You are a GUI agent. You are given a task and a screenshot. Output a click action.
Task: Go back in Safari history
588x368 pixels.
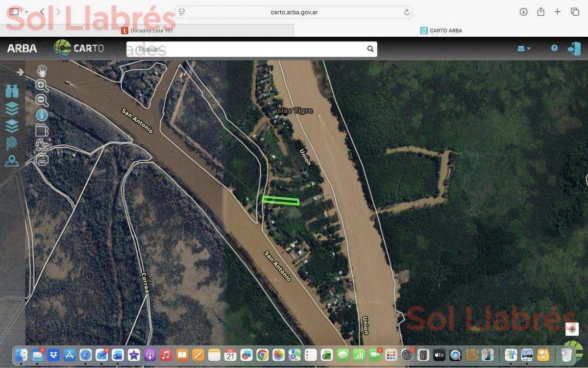[x=42, y=12]
